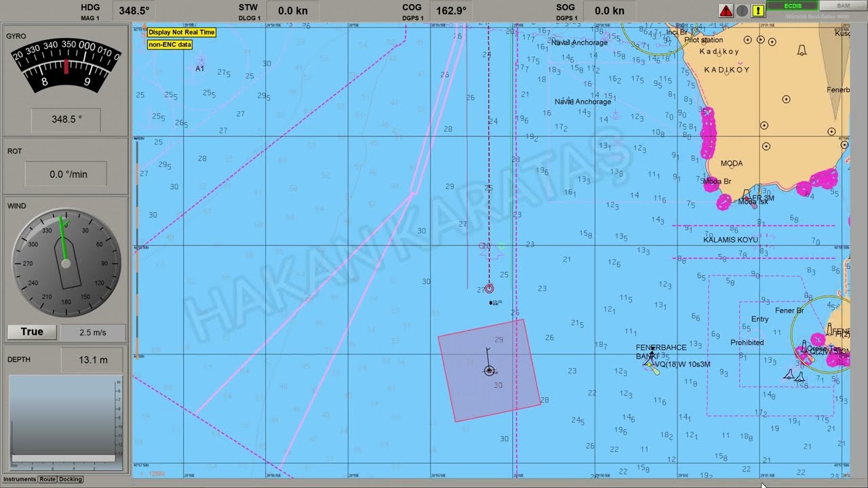Click the Fener Br chart label
The width and height of the screenshot is (868, 488).
click(789, 311)
